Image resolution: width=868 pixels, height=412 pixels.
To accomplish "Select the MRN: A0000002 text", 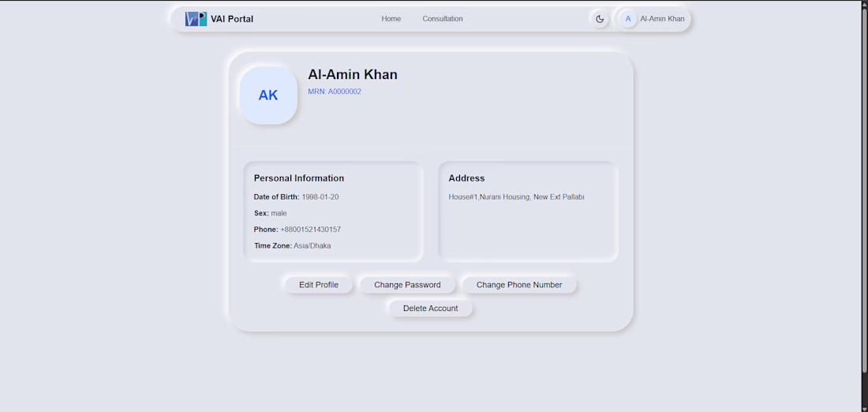I will [x=335, y=92].
